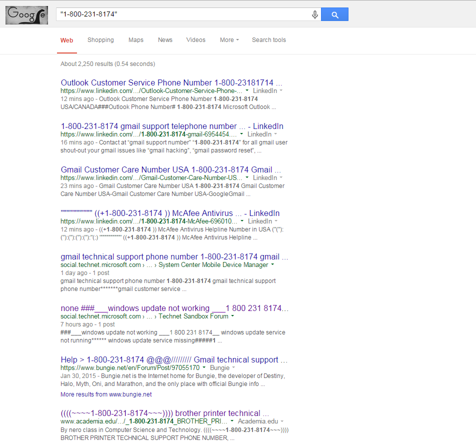Screen dimensions: 476x448
Task: Expand arrow beside Technet Sandbox Forum
Action: [232, 316]
